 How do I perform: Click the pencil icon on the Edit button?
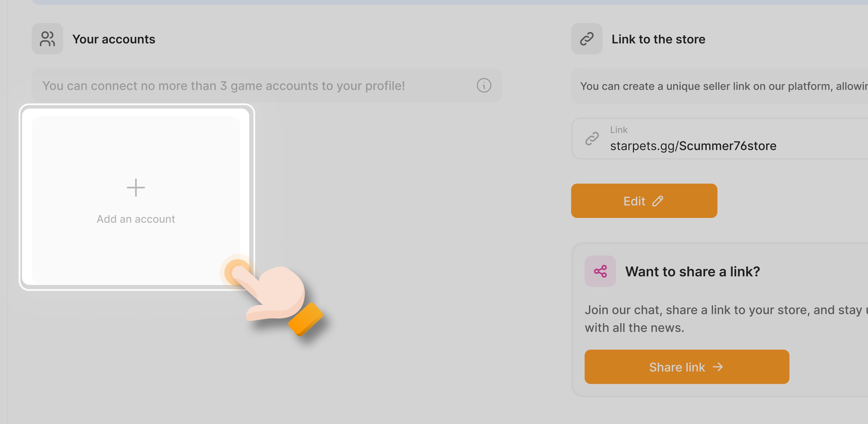[x=658, y=201]
